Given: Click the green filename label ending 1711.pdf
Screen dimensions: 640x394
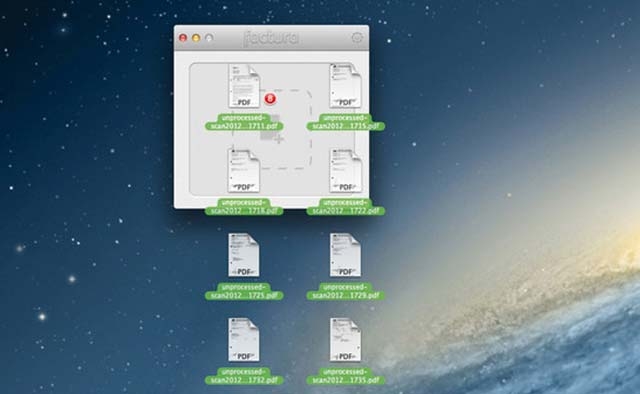Looking at the screenshot, I should click(244, 122).
